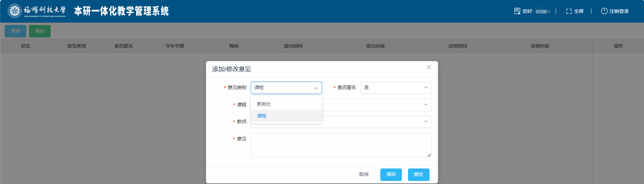Expand the course dropdown chevron

click(x=426, y=105)
